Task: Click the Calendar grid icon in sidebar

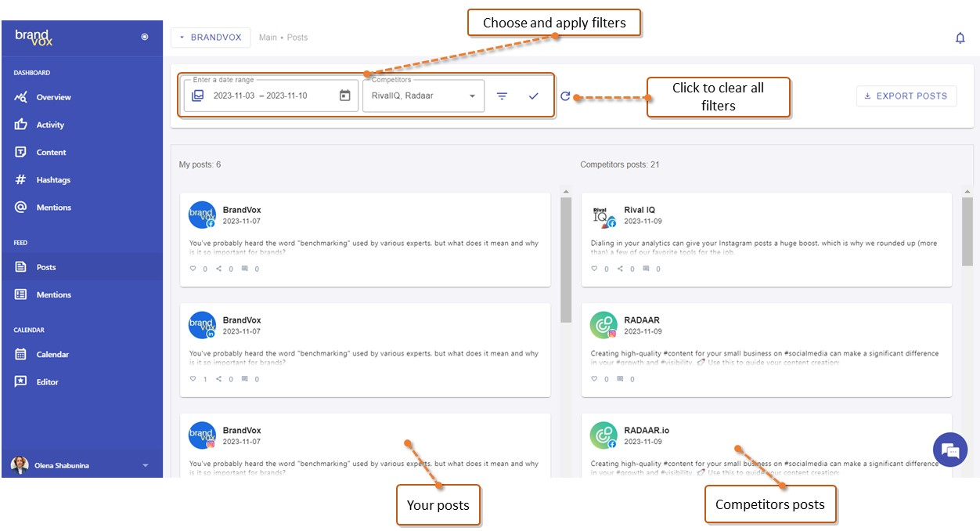Action: [x=21, y=354]
